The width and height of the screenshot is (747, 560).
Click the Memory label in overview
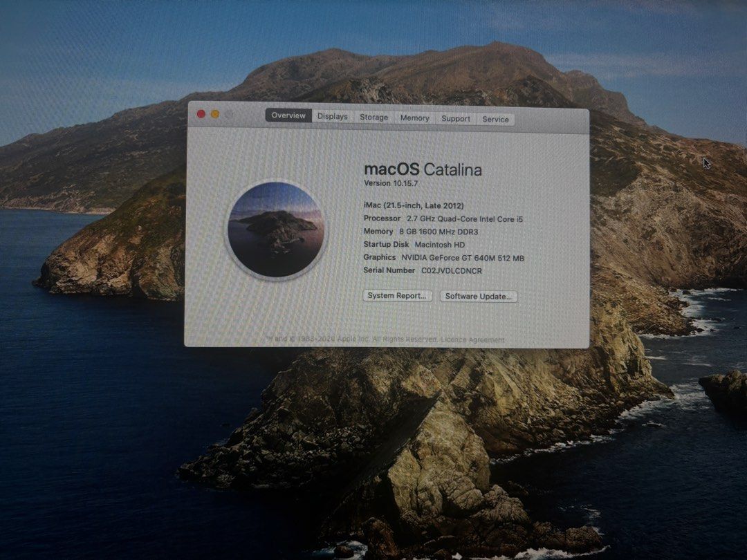pyautogui.click(x=378, y=232)
